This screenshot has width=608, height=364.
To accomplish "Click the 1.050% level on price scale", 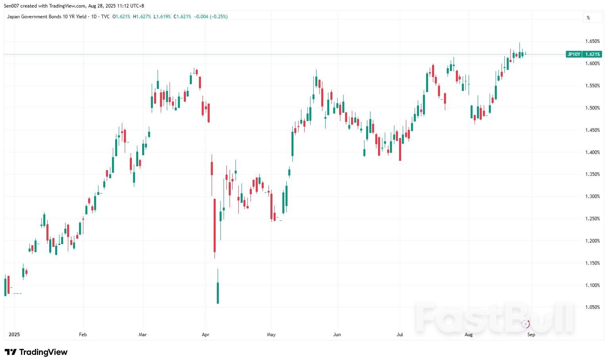I will [592, 307].
